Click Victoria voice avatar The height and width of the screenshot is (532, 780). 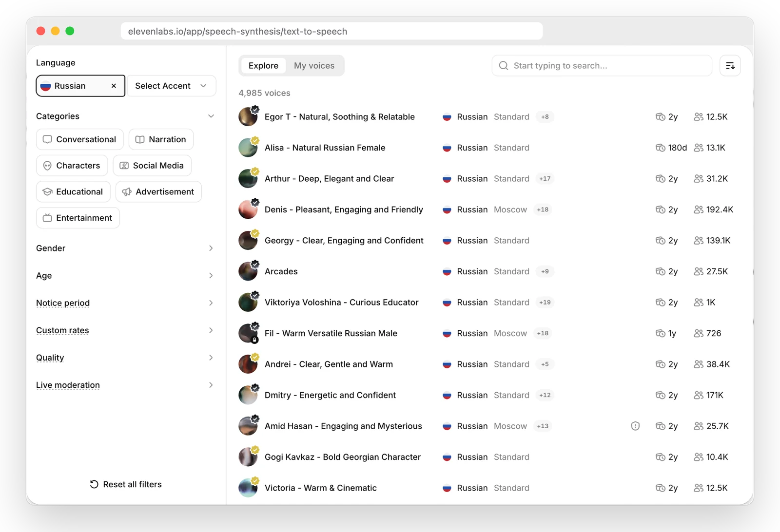(x=248, y=488)
